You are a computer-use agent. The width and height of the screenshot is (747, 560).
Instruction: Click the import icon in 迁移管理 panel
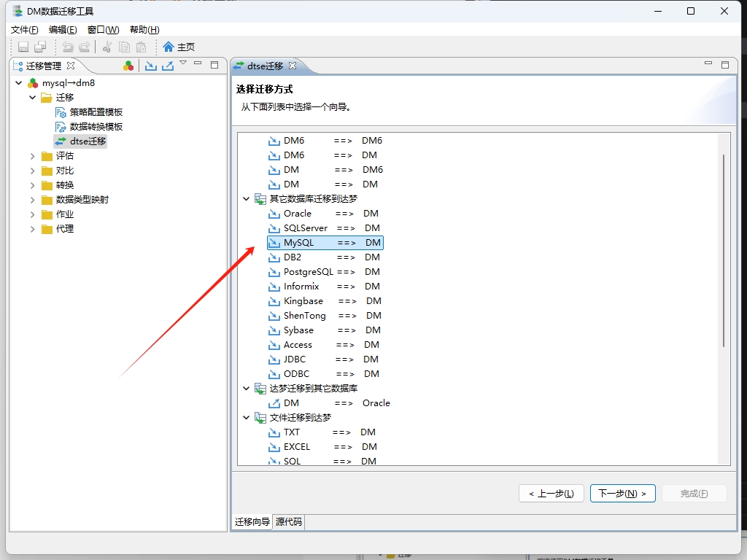coord(150,66)
